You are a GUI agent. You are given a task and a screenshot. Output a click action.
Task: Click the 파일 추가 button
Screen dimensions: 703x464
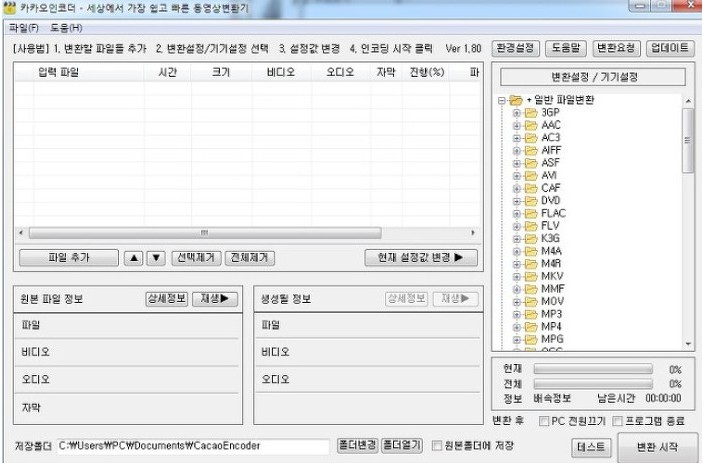[x=69, y=258]
